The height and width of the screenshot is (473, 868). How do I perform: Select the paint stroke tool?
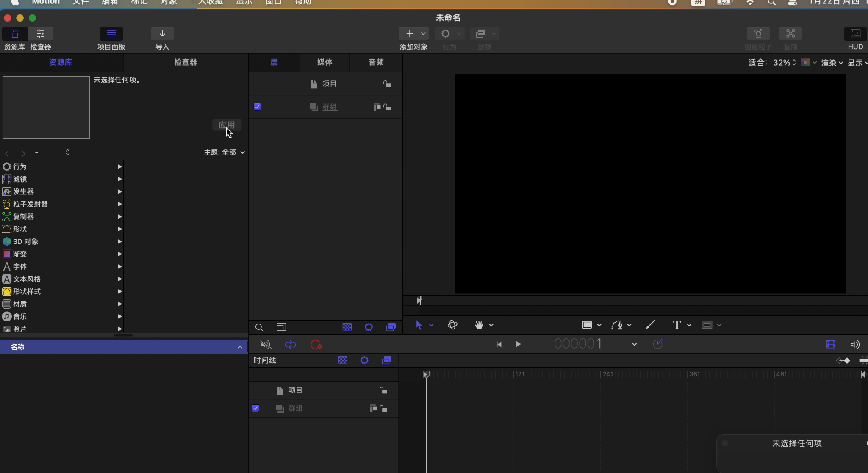pyautogui.click(x=650, y=325)
